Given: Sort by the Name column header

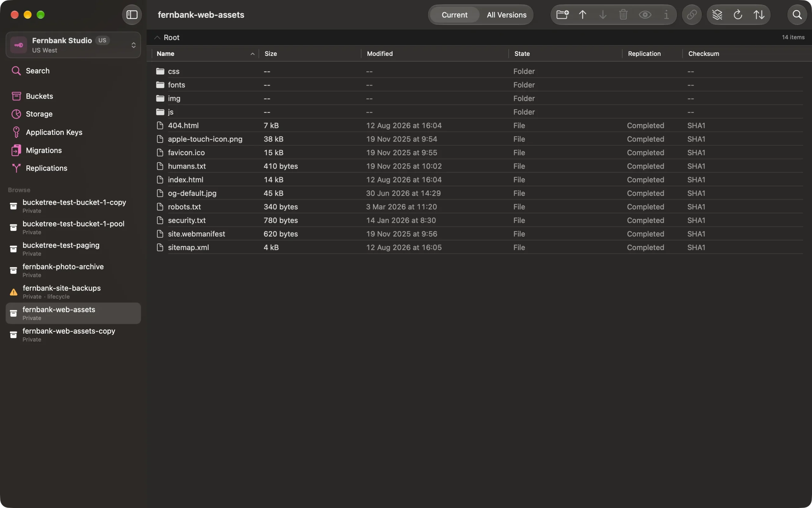Looking at the screenshot, I should (205, 54).
